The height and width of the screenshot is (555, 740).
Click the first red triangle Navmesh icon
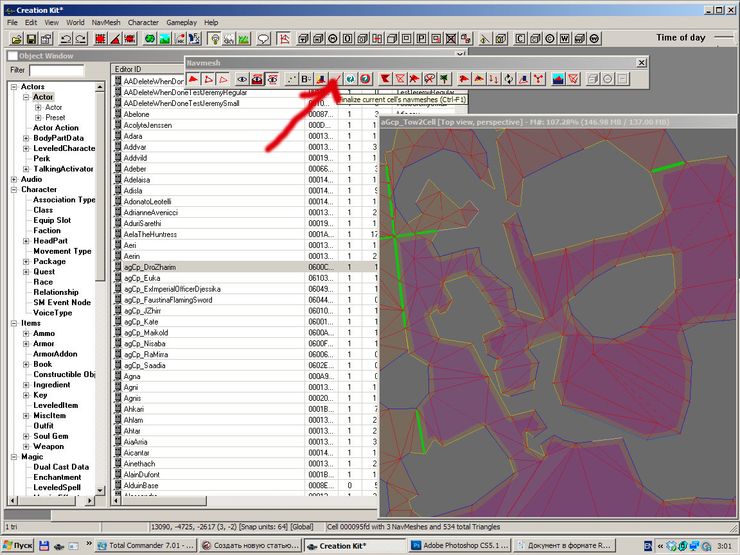click(194, 78)
